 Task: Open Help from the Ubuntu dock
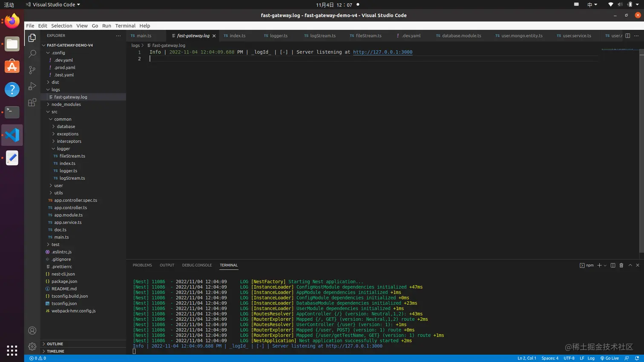tap(12, 89)
